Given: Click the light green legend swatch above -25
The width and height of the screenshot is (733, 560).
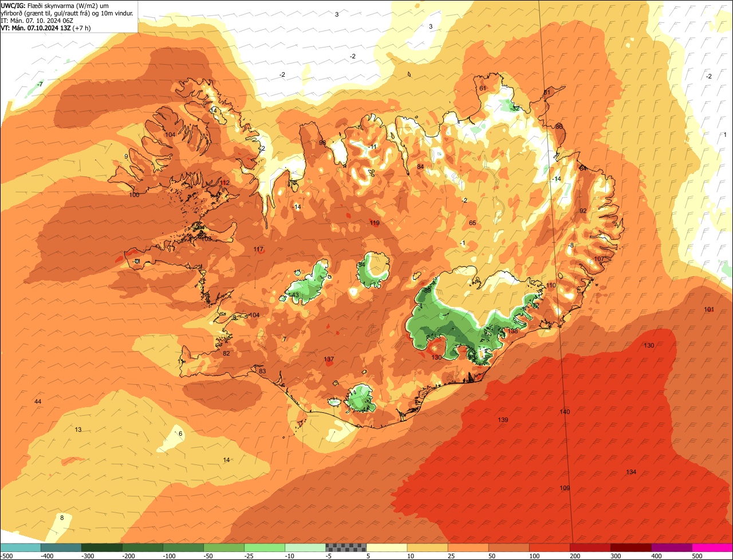Looking at the screenshot, I should pyautogui.click(x=265, y=547).
